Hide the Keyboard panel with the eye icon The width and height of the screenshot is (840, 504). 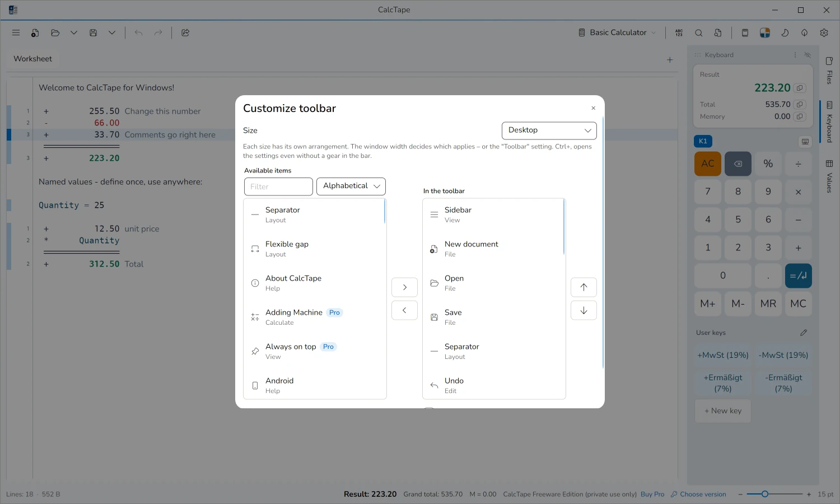pyautogui.click(x=808, y=55)
